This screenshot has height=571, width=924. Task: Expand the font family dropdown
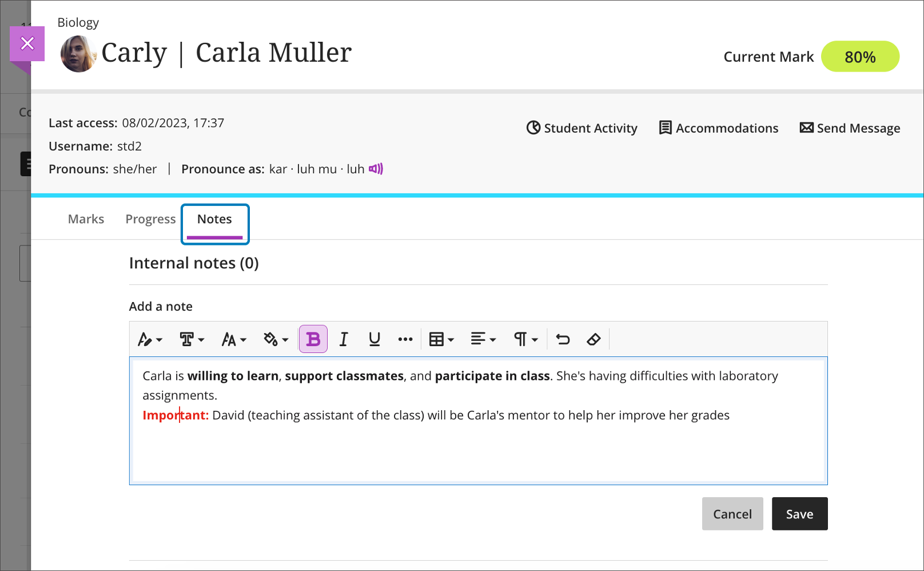pyautogui.click(x=192, y=339)
